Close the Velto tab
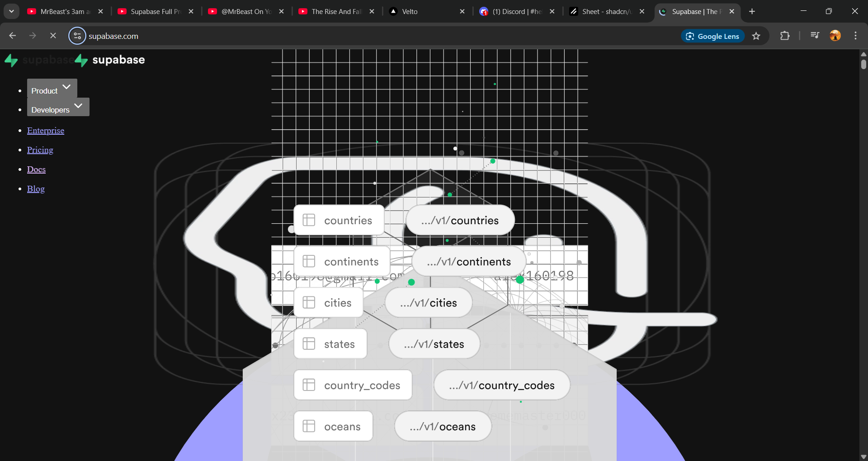This screenshot has width=868, height=461. point(462,11)
